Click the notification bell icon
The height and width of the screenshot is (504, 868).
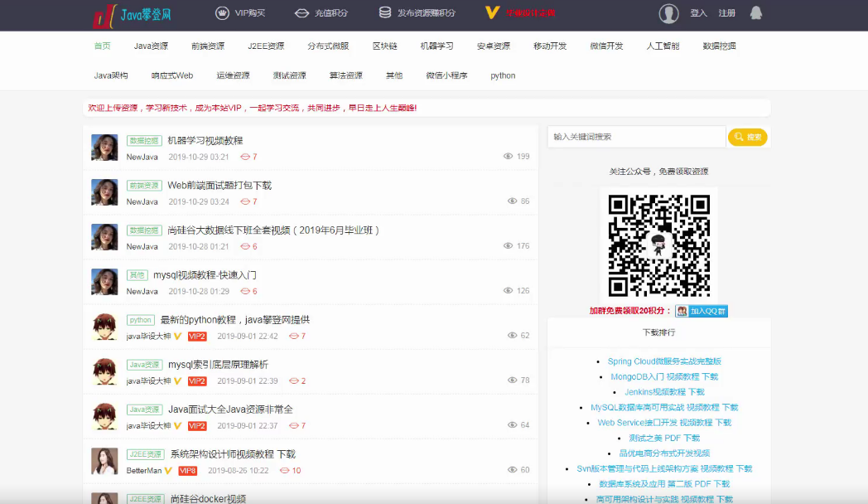tap(756, 12)
